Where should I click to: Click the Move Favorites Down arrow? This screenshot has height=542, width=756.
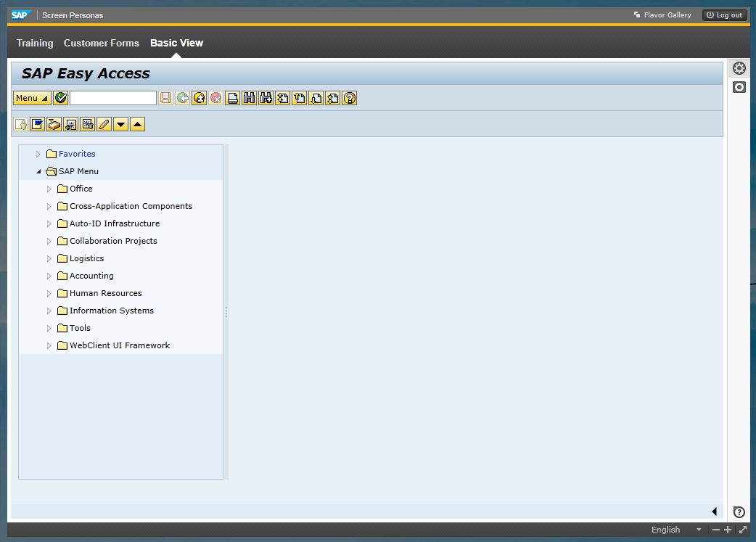point(121,124)
